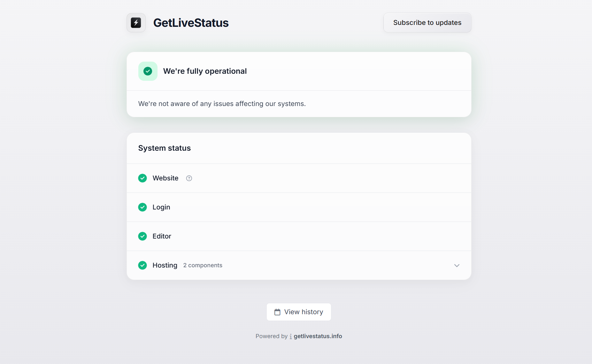Click the Website green status check icon
Screen dimensions: 592x364
(142, 178)
